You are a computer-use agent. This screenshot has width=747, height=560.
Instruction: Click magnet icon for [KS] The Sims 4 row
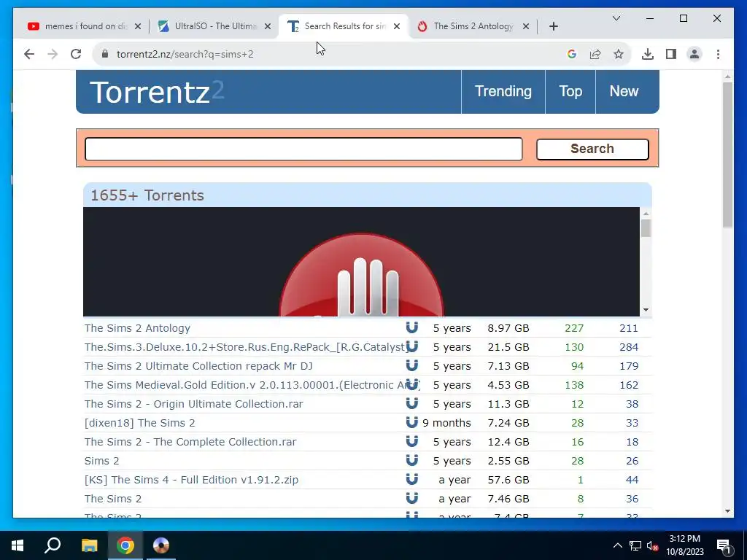(x=412, y=479)
